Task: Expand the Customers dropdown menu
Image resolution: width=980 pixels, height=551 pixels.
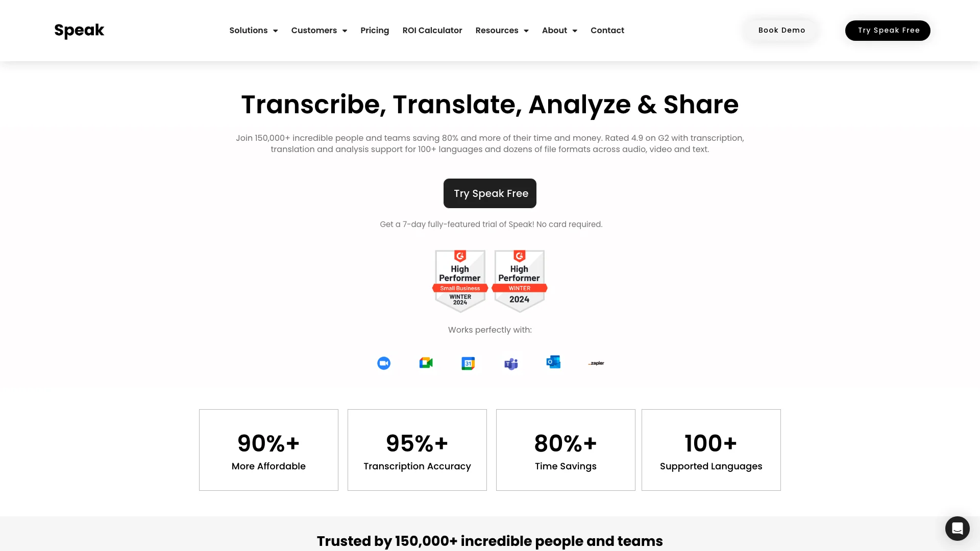Action: click(319, 30)
